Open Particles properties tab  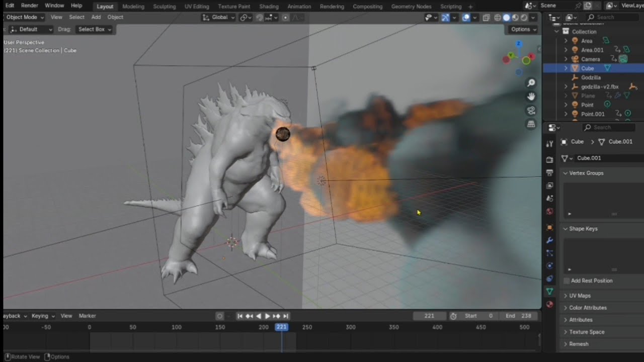pyautogui.click(x=549, y=253)
